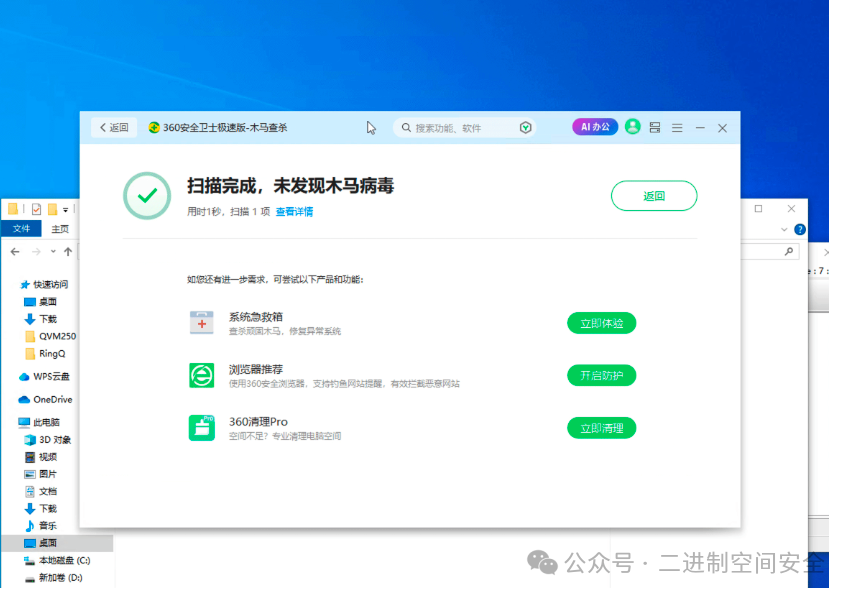Click the 系统急救箱 first-aid icon
Image resolution: width=852 pixels, height=597 pixels.
coord(202,323)
